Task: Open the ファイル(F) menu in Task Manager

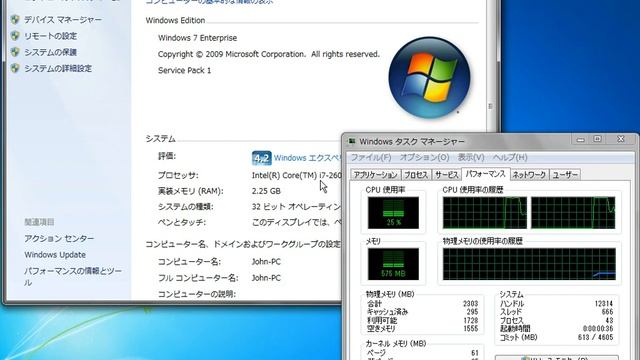Action: pyautogui.click(x=371, y=157)
